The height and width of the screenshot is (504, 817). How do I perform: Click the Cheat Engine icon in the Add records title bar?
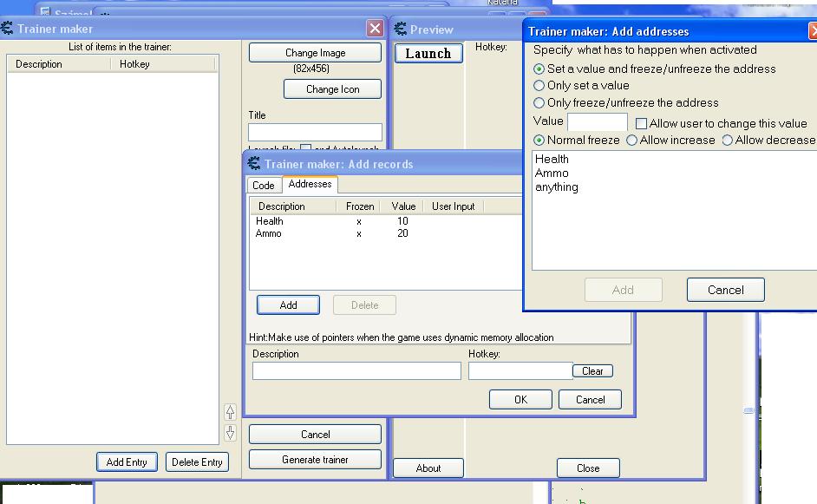(254, 164)
